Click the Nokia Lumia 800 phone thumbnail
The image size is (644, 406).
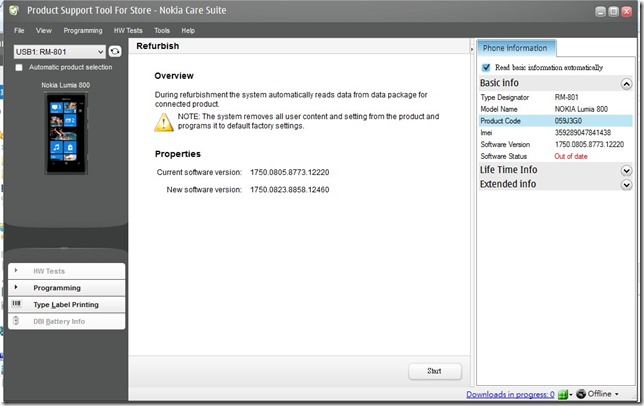click(x=66, y=133)
